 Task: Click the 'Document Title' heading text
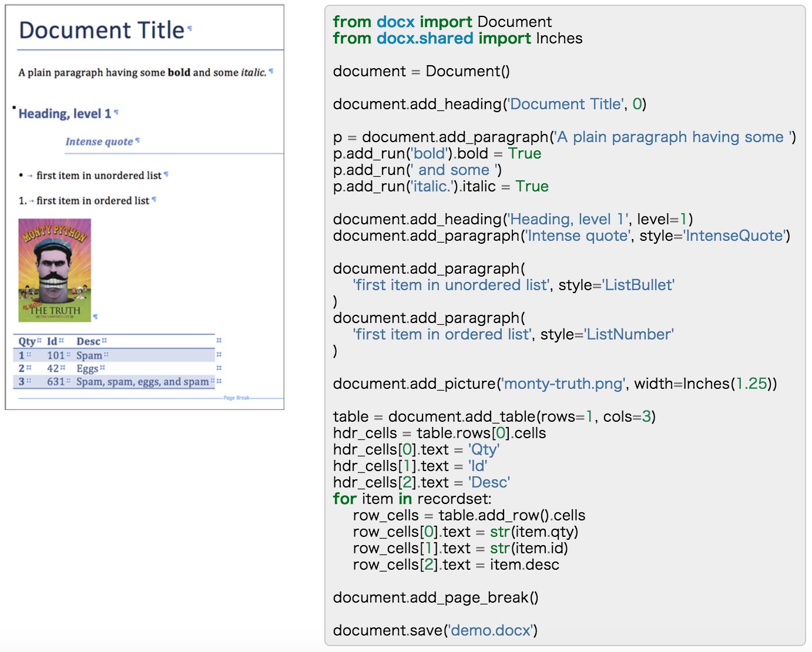pyautogui.click(x=102, y=31)
